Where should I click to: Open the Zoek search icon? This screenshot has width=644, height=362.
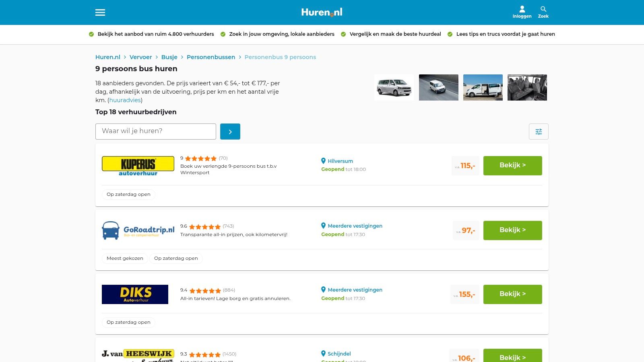coord(543,12)
